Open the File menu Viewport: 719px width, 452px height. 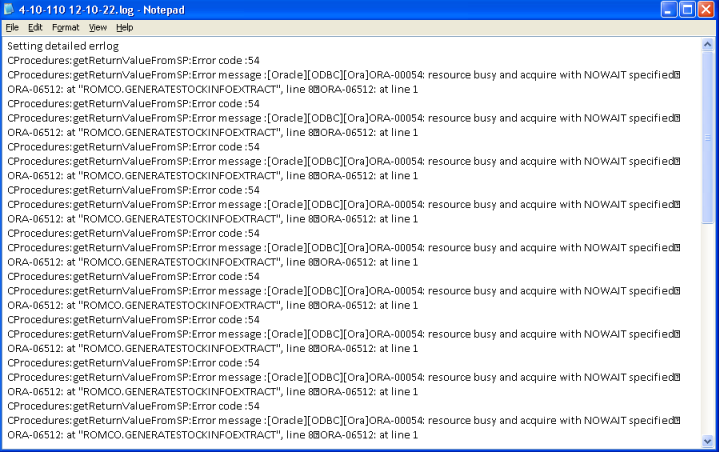coord(12,28)
